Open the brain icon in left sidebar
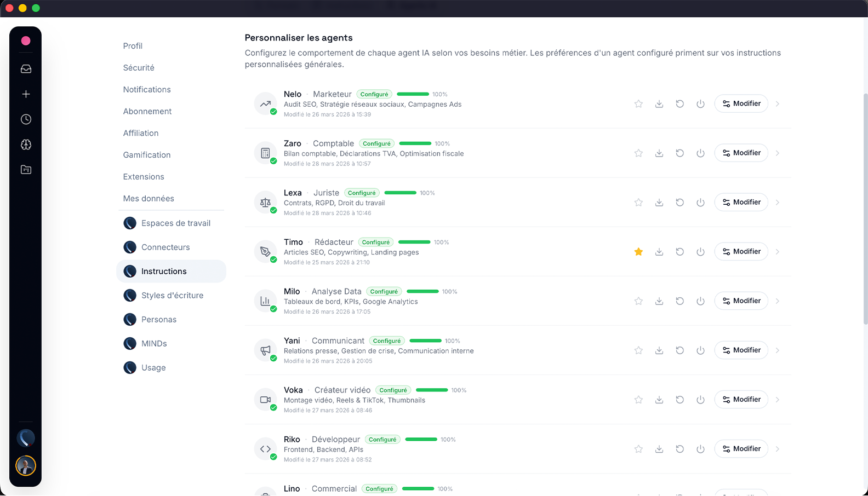Screen dimensions: 868x496 [26, 145]
